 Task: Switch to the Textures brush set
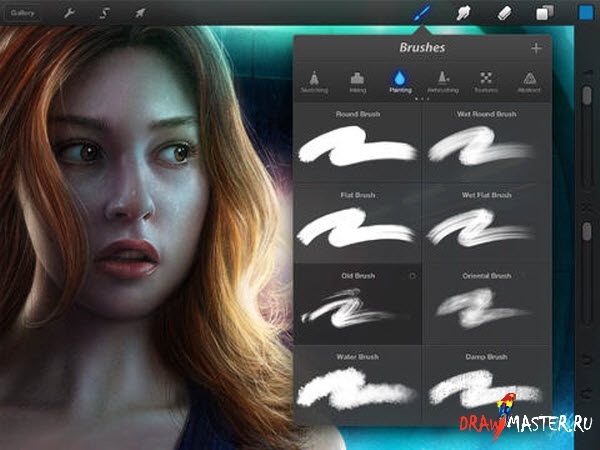(x=486, y=82)
